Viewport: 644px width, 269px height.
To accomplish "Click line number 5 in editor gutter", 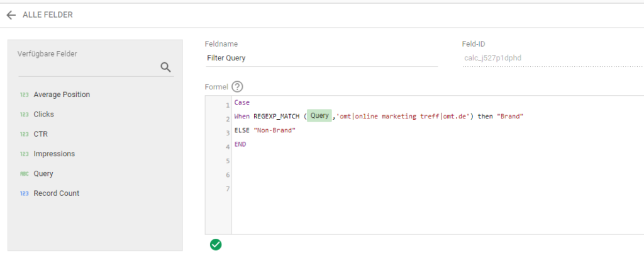I will click(x=228, y=161).
